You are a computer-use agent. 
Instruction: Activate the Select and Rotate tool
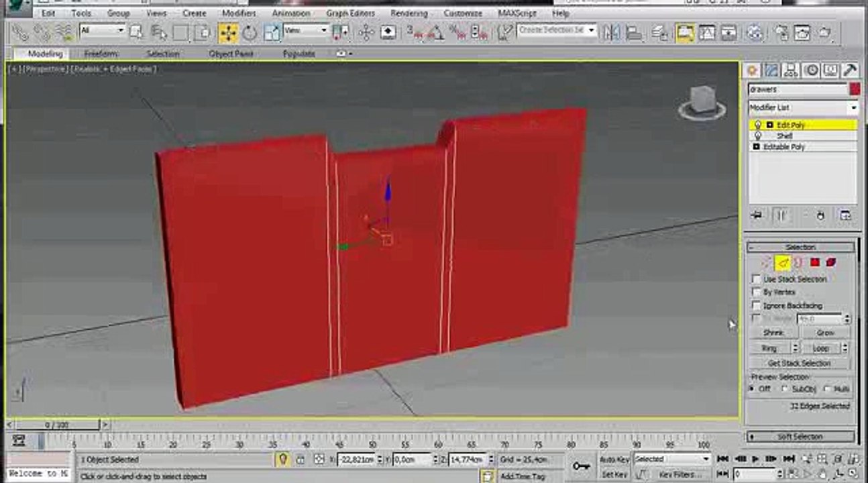point(250,32)
